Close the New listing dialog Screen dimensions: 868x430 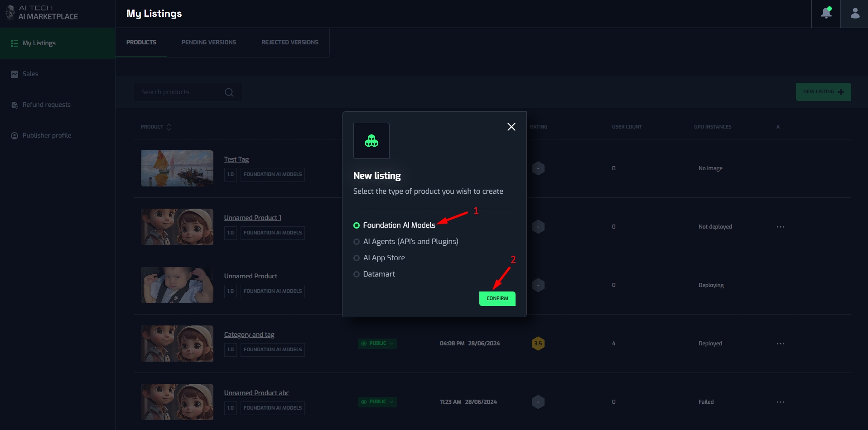[511, 127]
